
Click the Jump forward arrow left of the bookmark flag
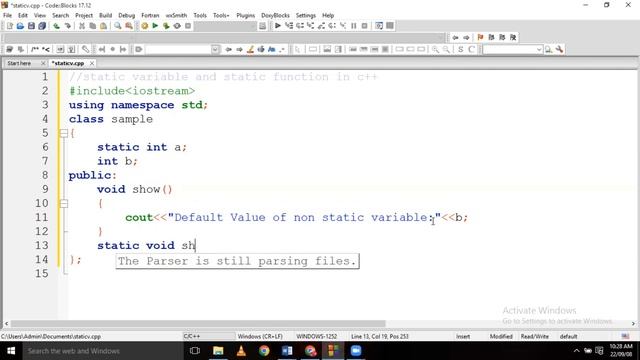pyautogui.click(x=466, y=38)
